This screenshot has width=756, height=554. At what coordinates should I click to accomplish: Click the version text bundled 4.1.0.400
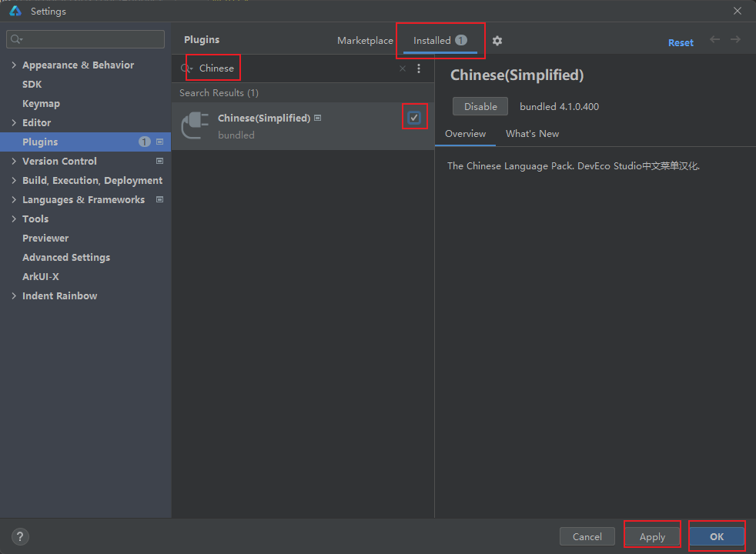tap(559, 106)
